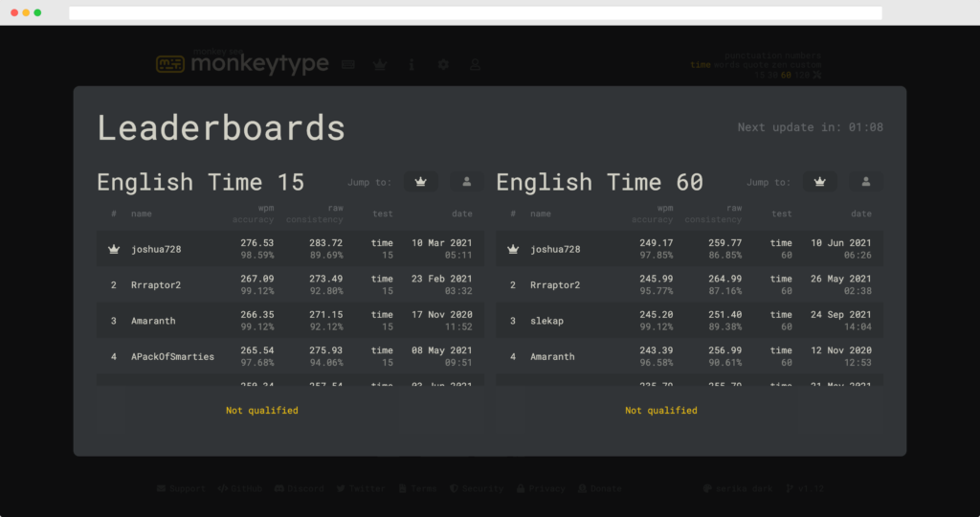Select the custom test mode
This screenshot has width=980, height=517.
806,65
